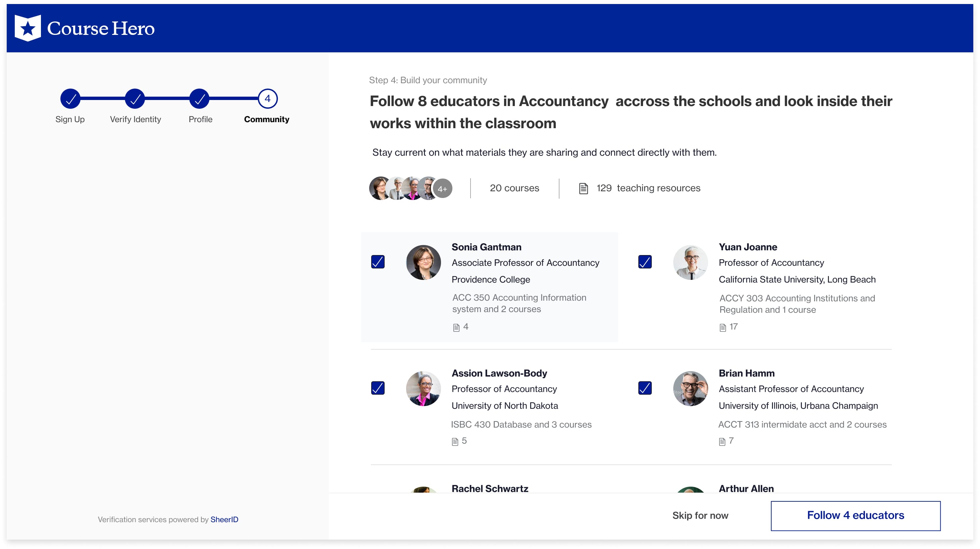The height and width of the screenshot is (549, 980).
Task: Click the 4+ more educators avatar badge
Action: pyautogui.click(x=442, y=189)
